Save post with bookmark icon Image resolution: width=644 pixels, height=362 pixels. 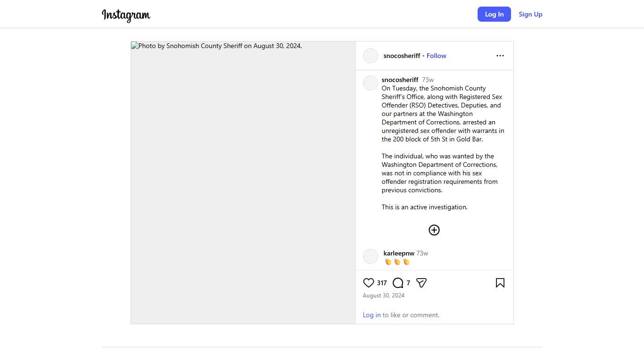click(x=500, y=283)
